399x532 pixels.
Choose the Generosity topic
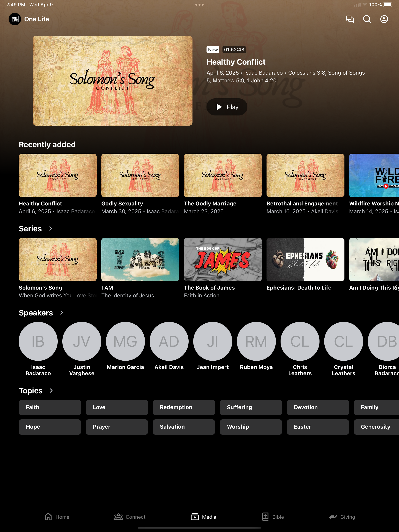point(376,427)
